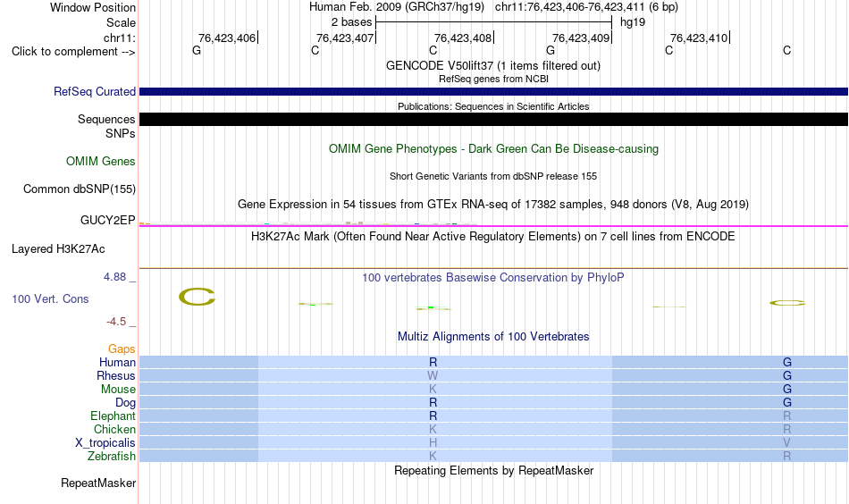This screenshot has height=504, width=849.
Task: Click the Multiz Alignments of 100 Vertebrates title
Action: 493,337
